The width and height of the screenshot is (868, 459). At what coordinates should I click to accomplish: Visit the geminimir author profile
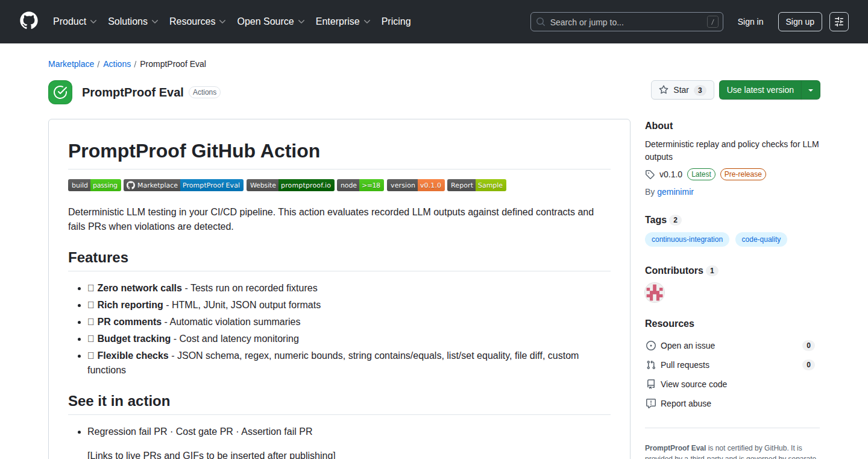pyautogui.click(x=675, y=192)
